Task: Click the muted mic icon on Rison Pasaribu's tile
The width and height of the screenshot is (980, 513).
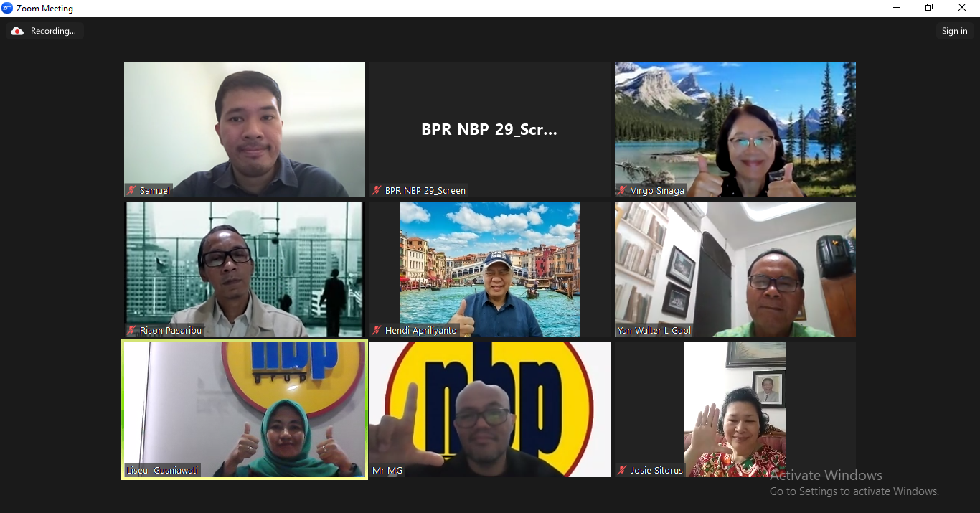Action: 131,331
